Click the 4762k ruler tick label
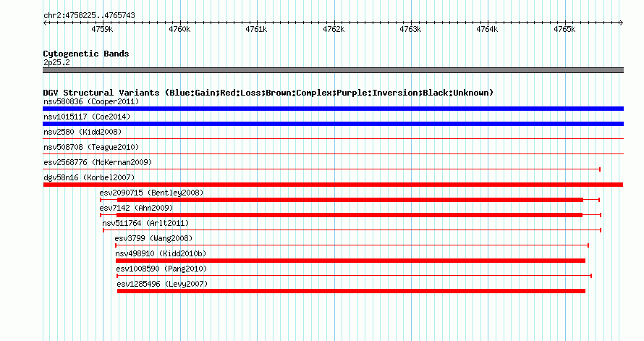 pyautogui.click(x=334, y=29)
